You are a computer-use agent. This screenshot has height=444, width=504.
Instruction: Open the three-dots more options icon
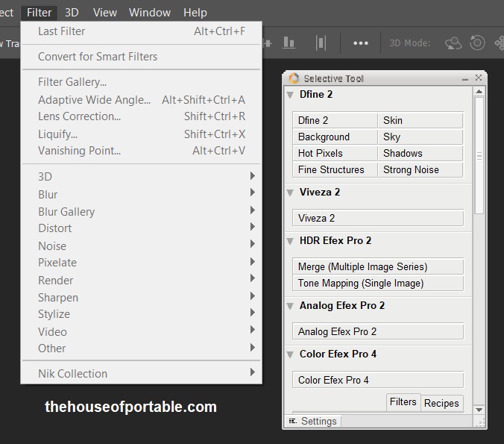361,43
